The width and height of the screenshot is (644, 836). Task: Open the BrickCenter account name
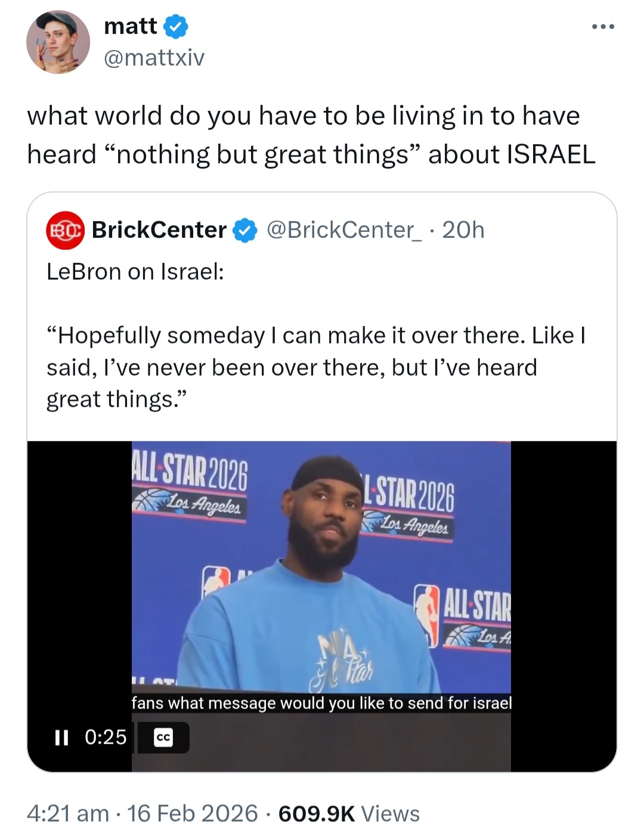pyautogui.click(x=159, y=230)
